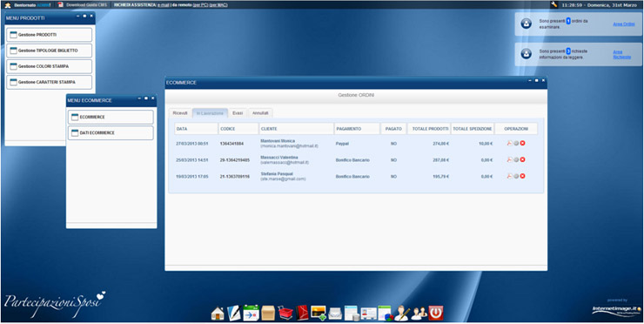Click customer name Mantovani Monica
644x324 pixels.
tap(278, 141)
